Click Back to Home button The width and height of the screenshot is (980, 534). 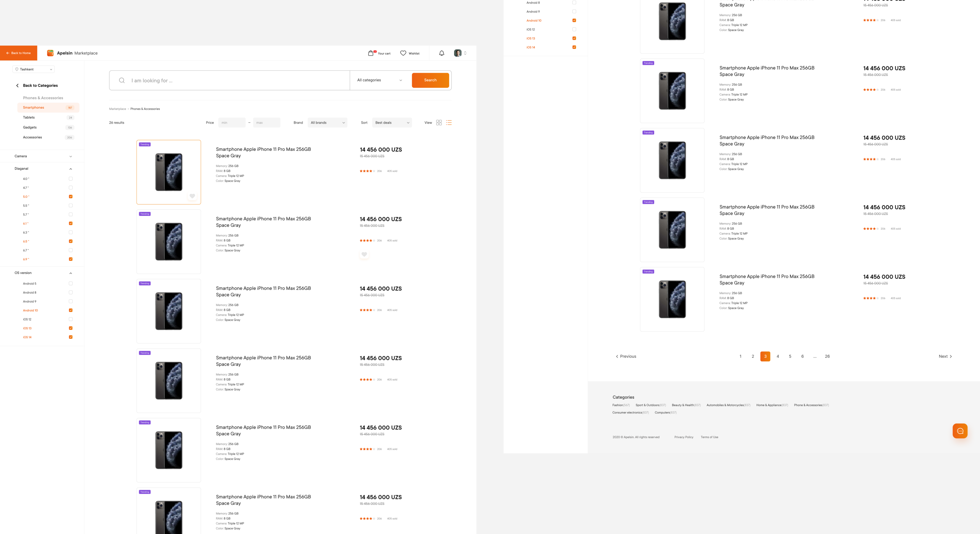pyautogui.click(x=19, y=53)
